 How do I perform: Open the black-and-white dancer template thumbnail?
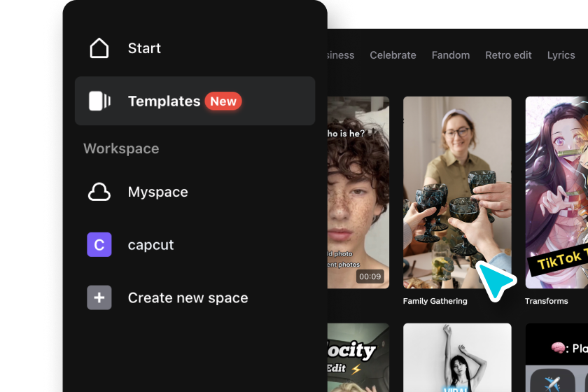click(457, 358)
